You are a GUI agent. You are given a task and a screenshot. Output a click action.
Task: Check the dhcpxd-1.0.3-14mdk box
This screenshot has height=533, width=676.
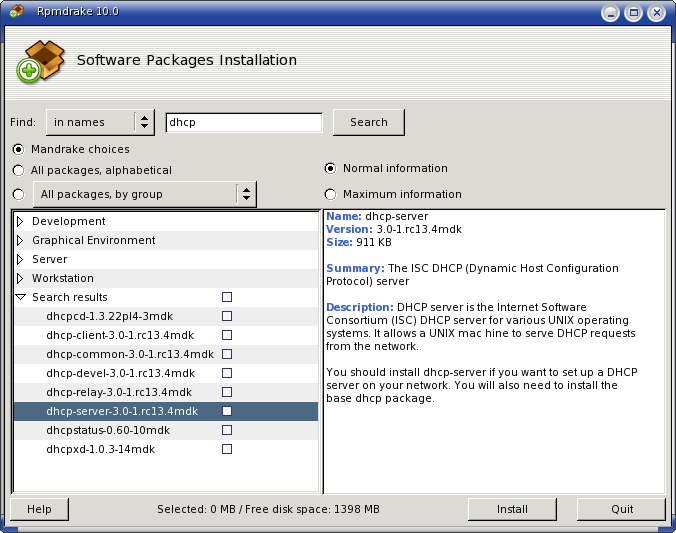[x=227, y=449]
